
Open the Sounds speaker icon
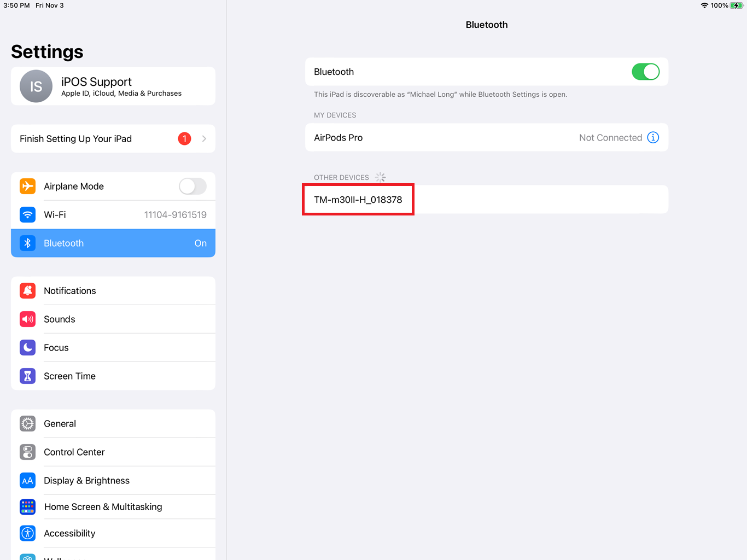(28, 319)
